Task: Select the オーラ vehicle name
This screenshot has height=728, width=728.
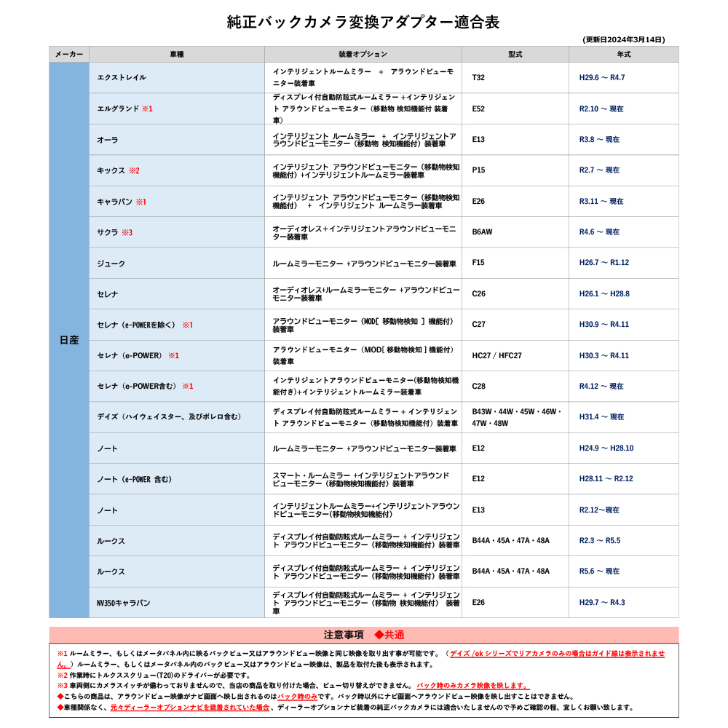Action: 107,140
